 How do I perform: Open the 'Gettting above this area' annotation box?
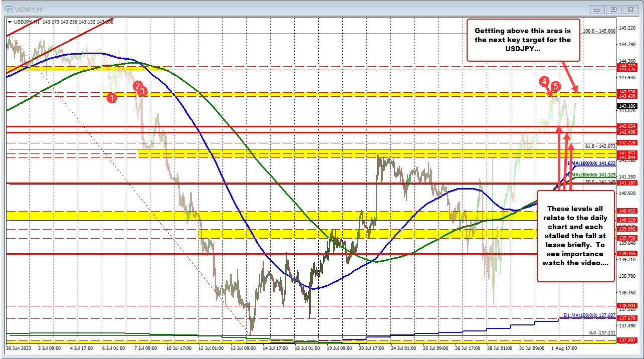[524, 40]
